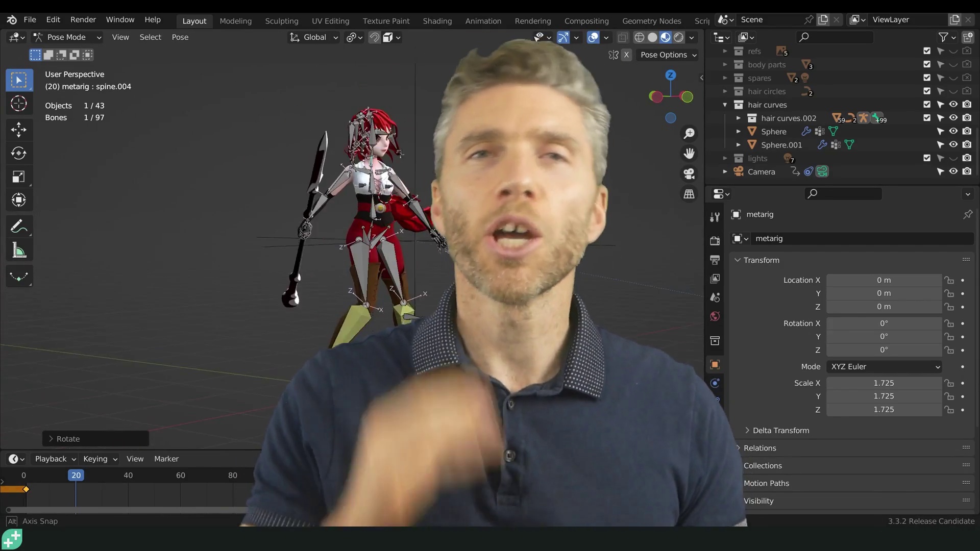Expand the Camera tree item
980x551 pixels.
pyautogui.click(x=725, y=171)
